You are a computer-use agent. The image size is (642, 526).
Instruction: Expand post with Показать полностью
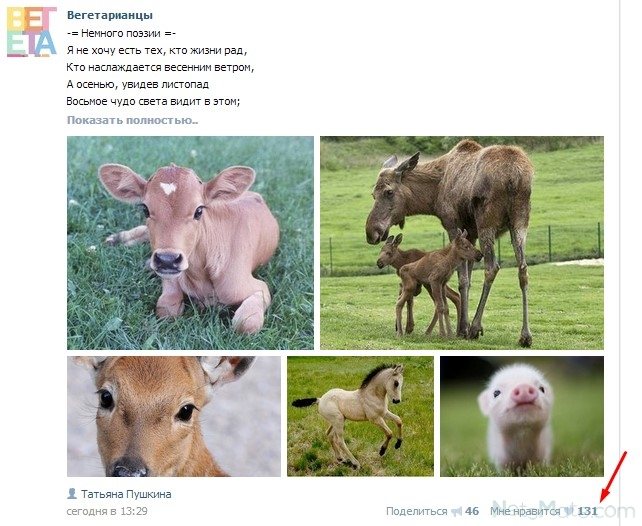coord(132,120)
